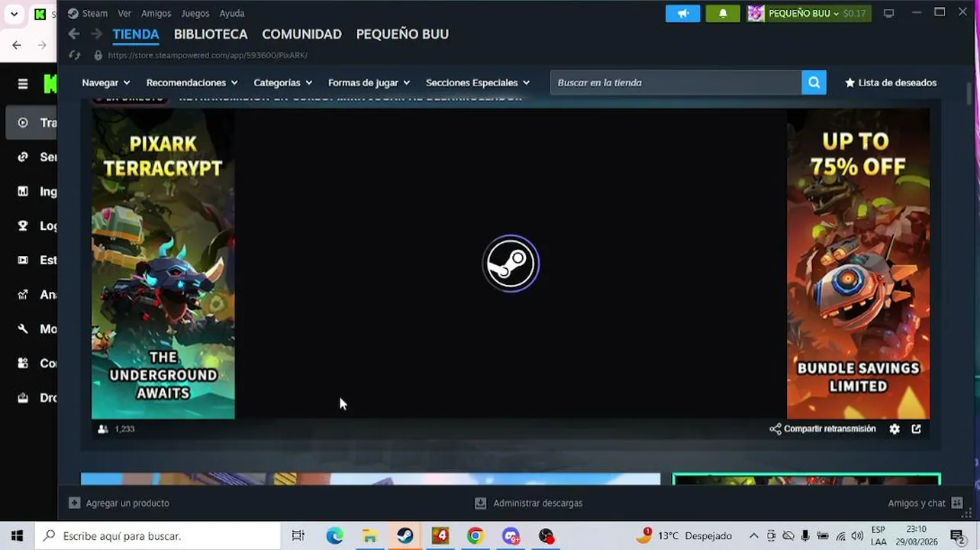Open the Windows Start menu
The image size is (980, 550).
click(17, 536)
